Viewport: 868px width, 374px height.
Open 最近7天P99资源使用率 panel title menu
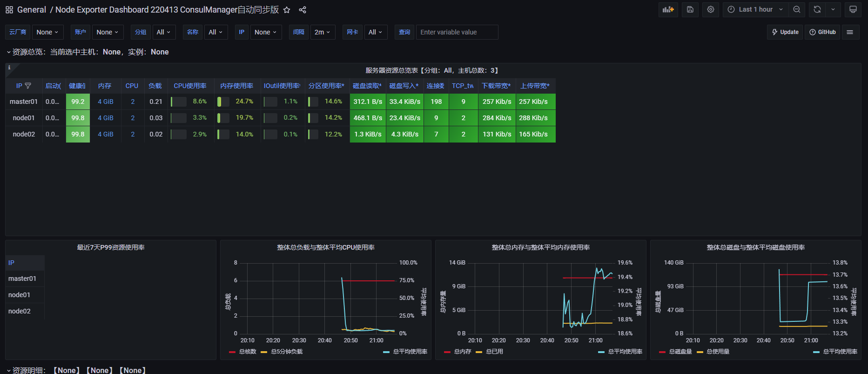click(111, 247)
